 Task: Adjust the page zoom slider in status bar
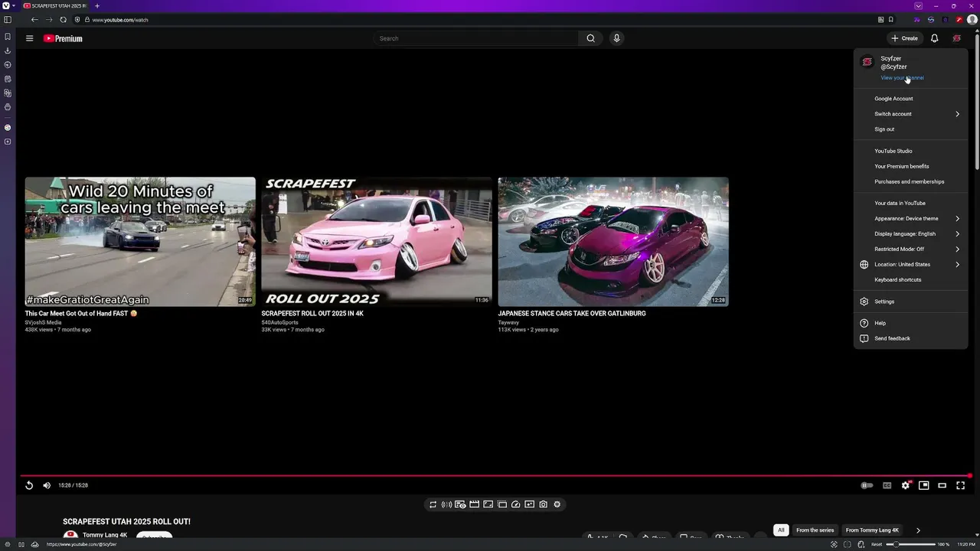coord(911,544)
